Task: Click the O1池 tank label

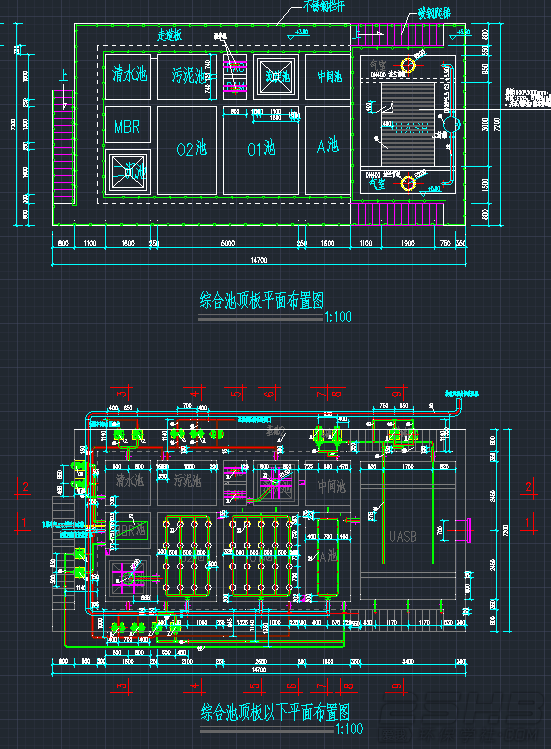Action: click(261, 149)
